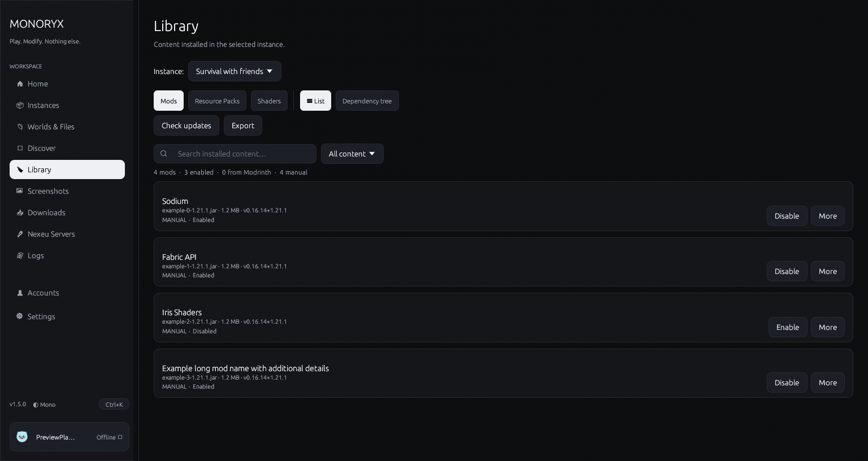This screenshot has height=461, width=868.
Task: Click Check updates button
Action: coord(186,125)
